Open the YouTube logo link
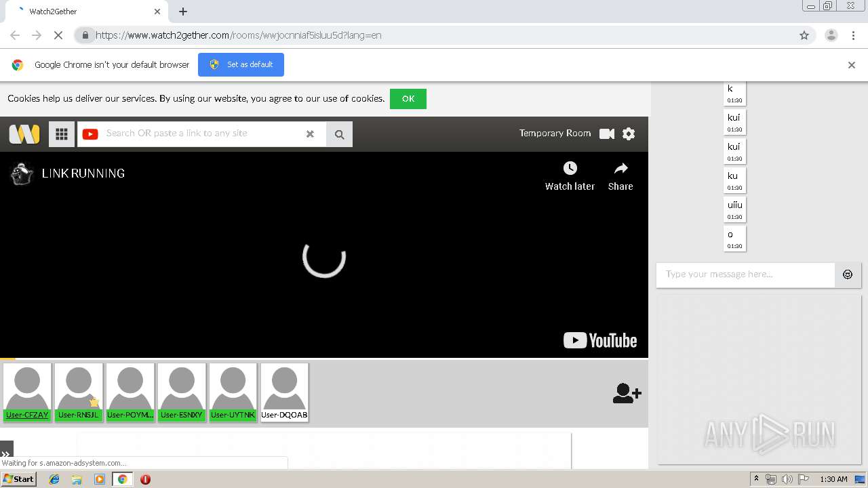 [x=600, y=340]
